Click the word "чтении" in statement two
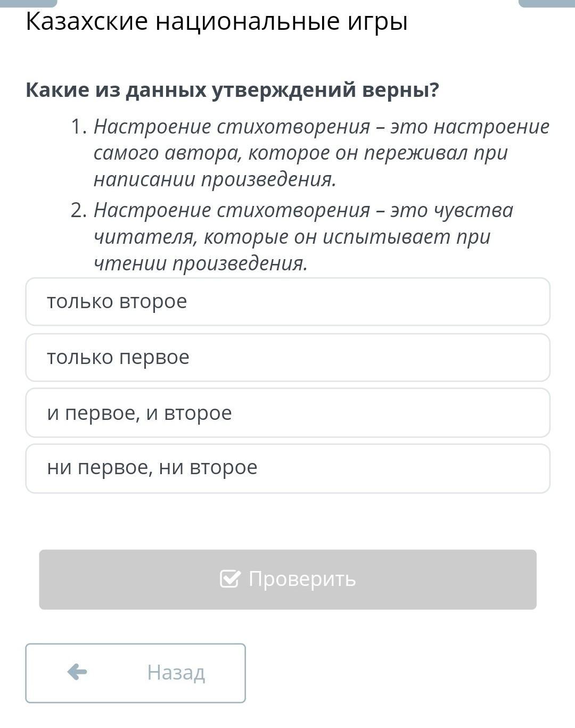Image resolution: width=575 pixels, height=728 pixels. coord(129,263)
